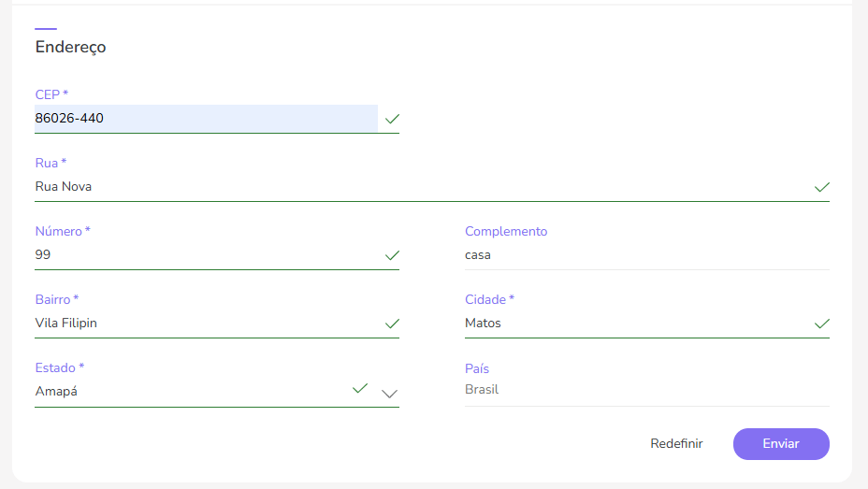
Task: Click the Cidade input showing Matos
Action: [x=636, y=324]
